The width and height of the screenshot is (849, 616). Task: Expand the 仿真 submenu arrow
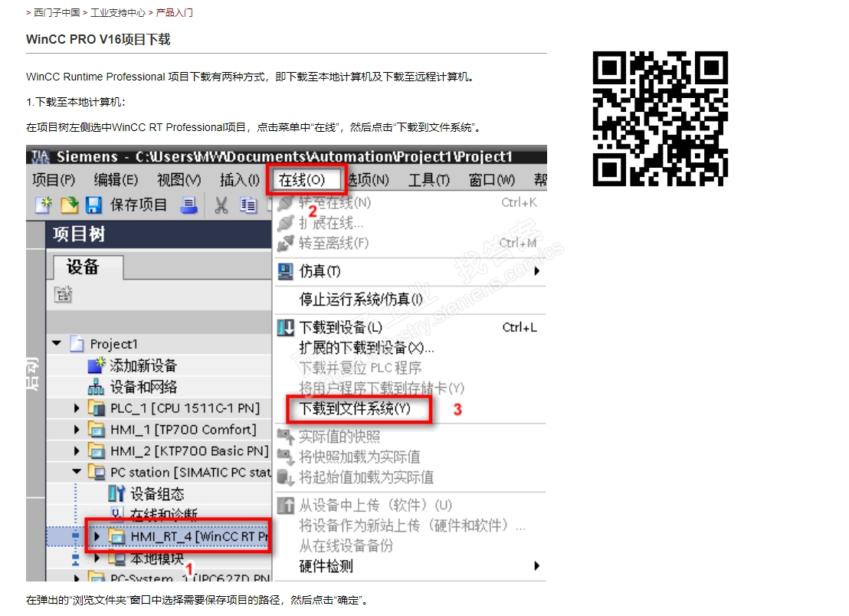[536, 270]
